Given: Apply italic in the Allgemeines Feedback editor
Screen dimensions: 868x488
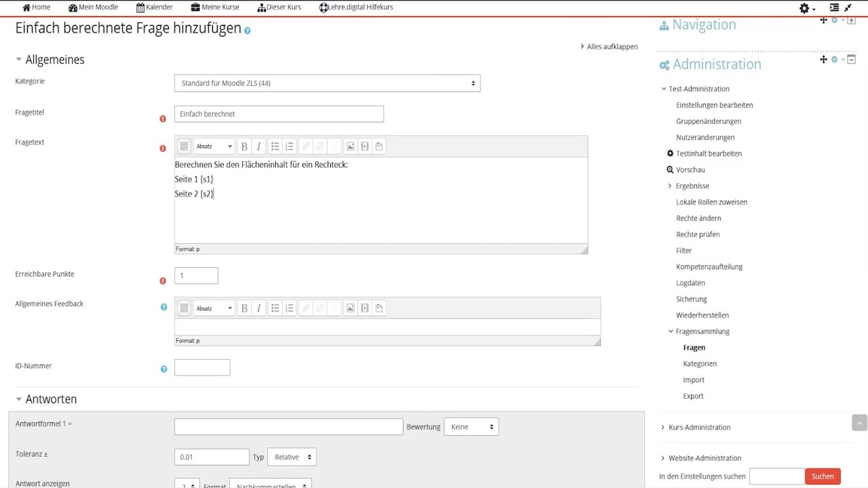Looking at the screenshot, I should click(258, 308).
